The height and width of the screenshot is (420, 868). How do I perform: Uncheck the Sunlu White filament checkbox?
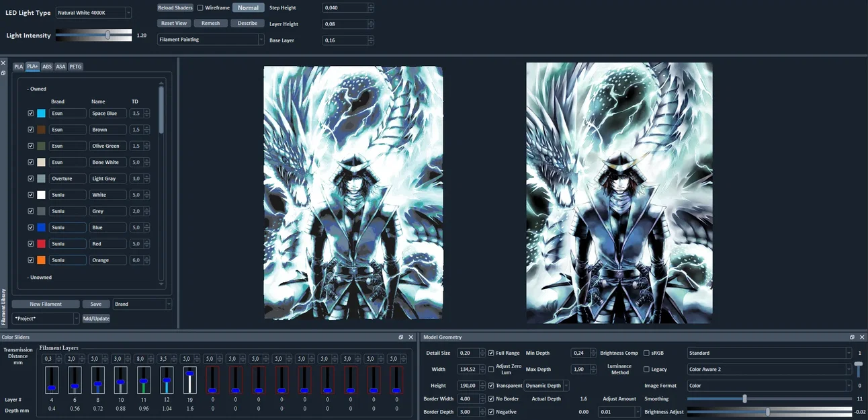tap(31, 195)
